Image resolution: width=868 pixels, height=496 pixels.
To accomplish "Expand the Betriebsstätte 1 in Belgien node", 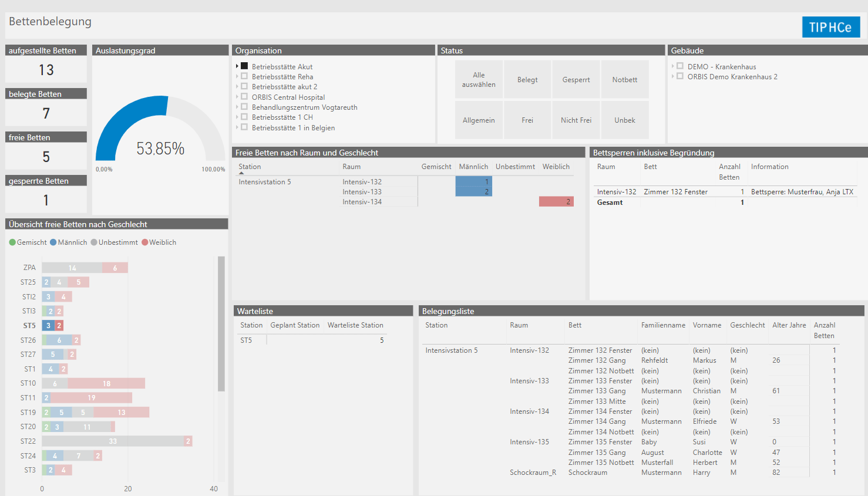I will point(237,127).
